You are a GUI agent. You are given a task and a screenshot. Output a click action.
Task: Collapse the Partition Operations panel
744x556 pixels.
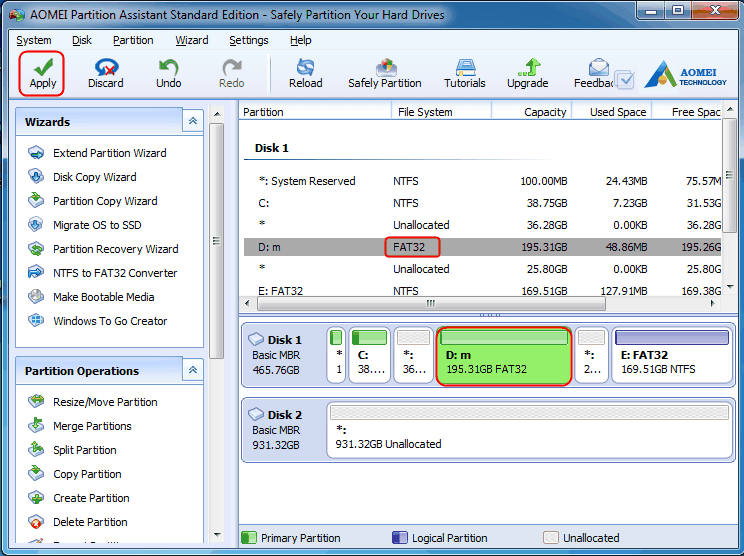click(x=193, y=370)
